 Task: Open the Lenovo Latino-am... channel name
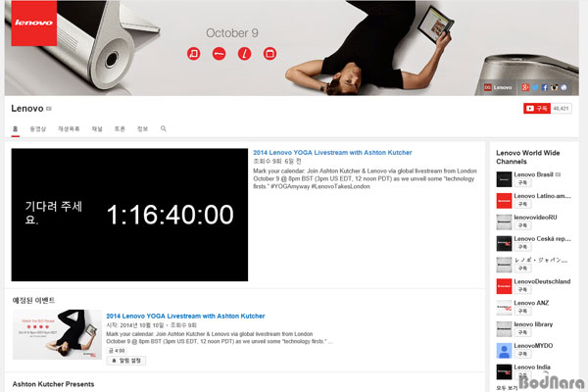542,196
